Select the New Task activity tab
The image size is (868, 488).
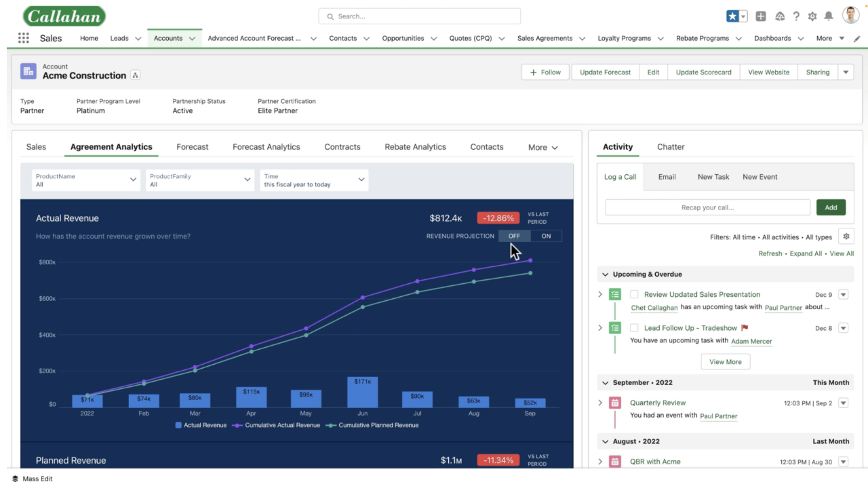(713, 177)
